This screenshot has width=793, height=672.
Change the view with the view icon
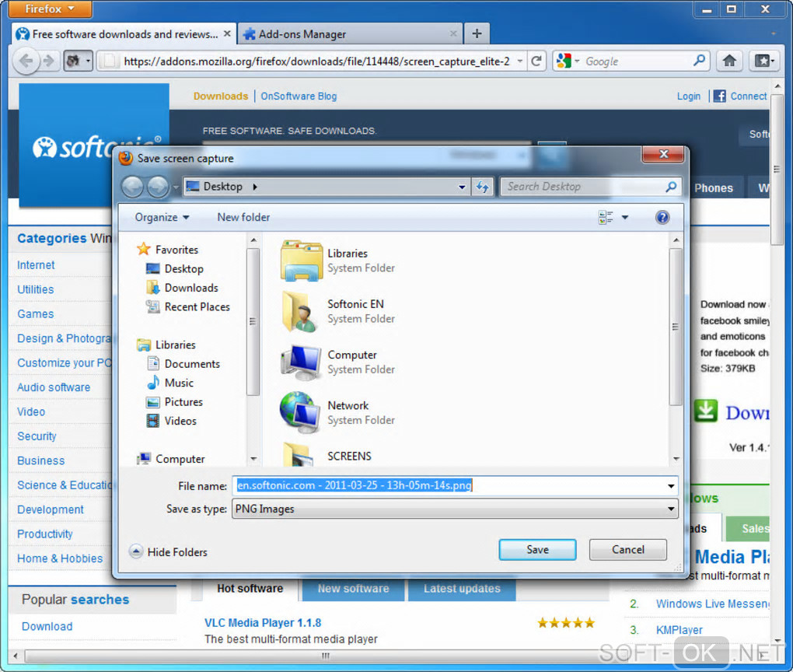click(606, 217)
